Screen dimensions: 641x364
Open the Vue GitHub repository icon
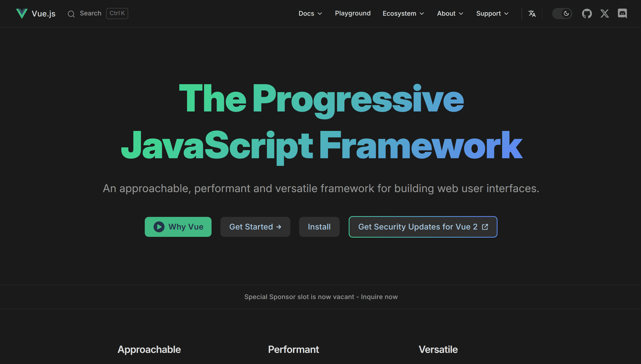[587, 13]
